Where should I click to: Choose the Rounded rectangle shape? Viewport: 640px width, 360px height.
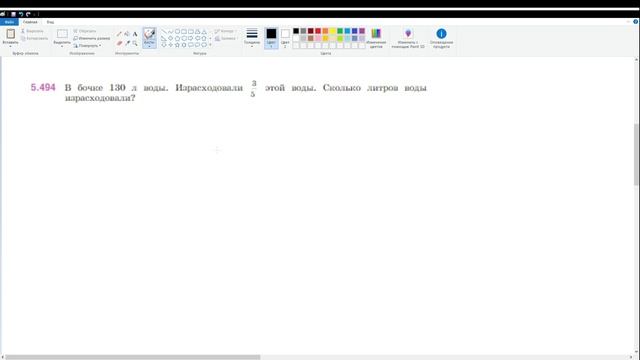(x=191, y=31)
